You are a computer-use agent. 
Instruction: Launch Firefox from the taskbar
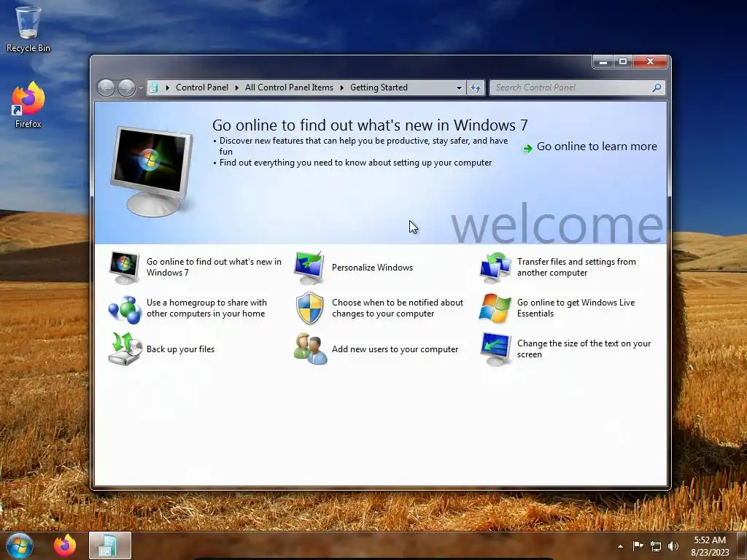(65, 545)
